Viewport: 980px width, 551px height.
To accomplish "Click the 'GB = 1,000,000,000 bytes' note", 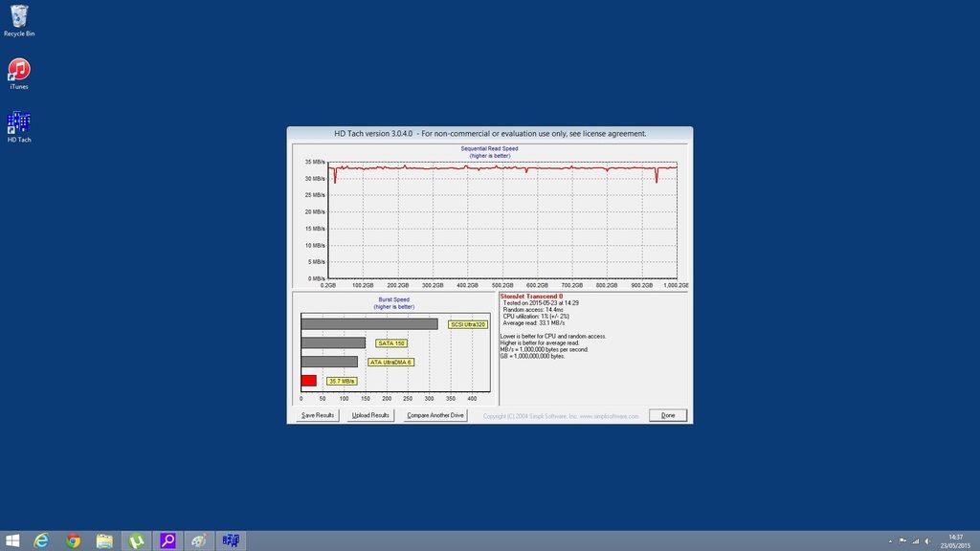I will click(532, 356).
